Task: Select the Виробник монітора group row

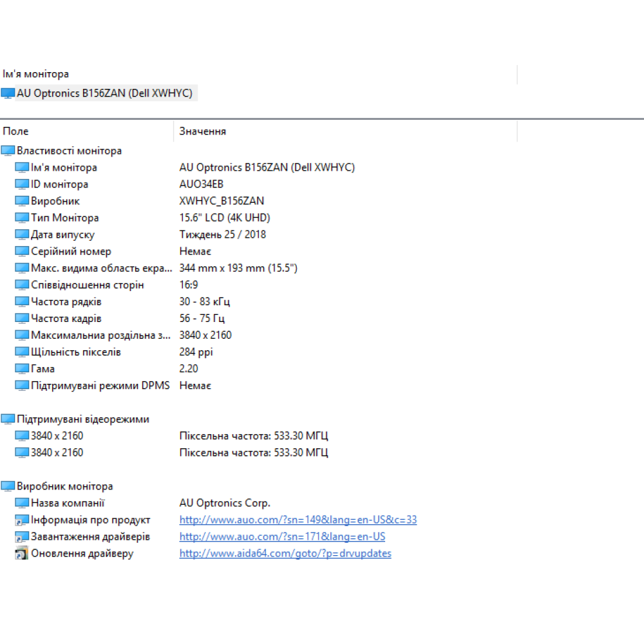Action: point(65,486)
